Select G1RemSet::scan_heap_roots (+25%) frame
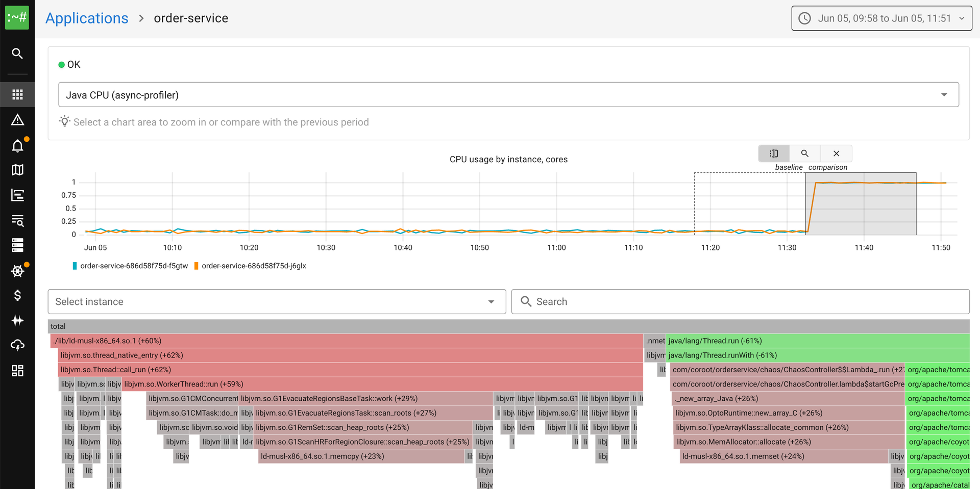The image size is (980, 489). coord(363,427)
